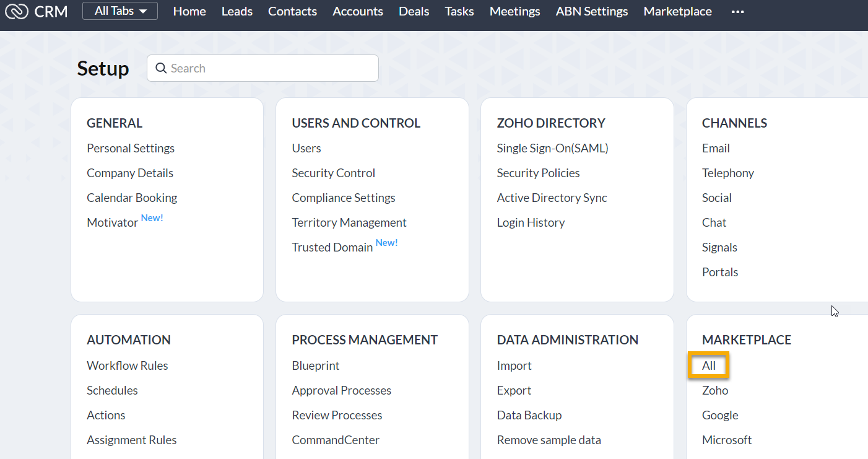
Task: Click the GENERAL section heading
Action: pos(115,123)
